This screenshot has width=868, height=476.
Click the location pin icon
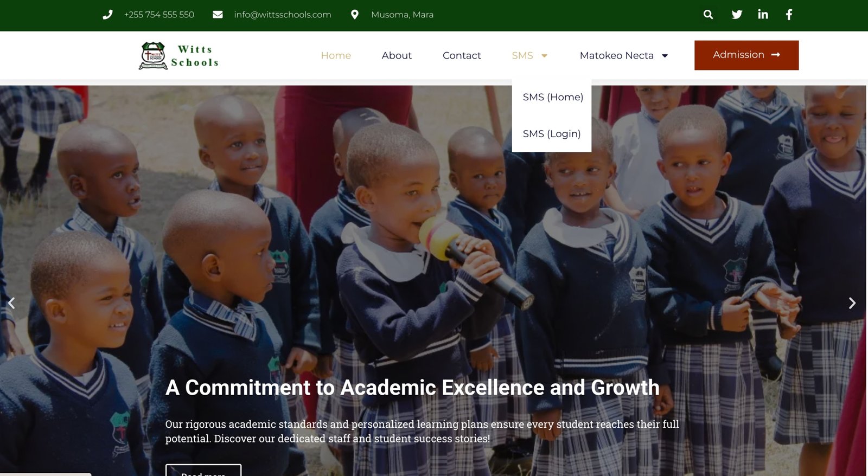tap(355, 15)
